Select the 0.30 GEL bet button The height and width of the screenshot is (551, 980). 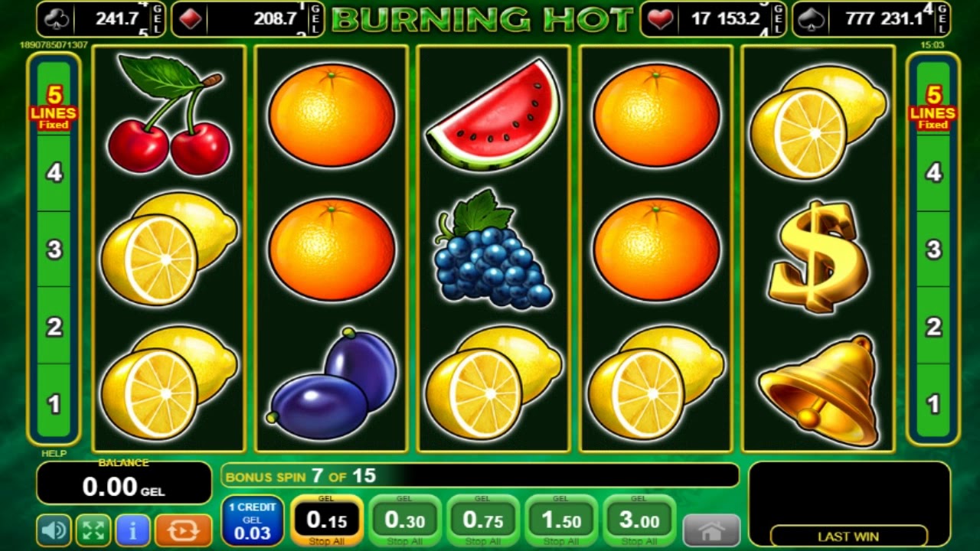[x=405, y=520]
